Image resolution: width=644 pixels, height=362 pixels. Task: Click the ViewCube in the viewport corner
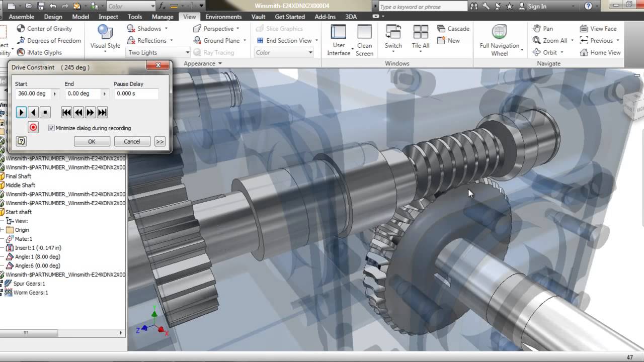[x=633, y=106]
